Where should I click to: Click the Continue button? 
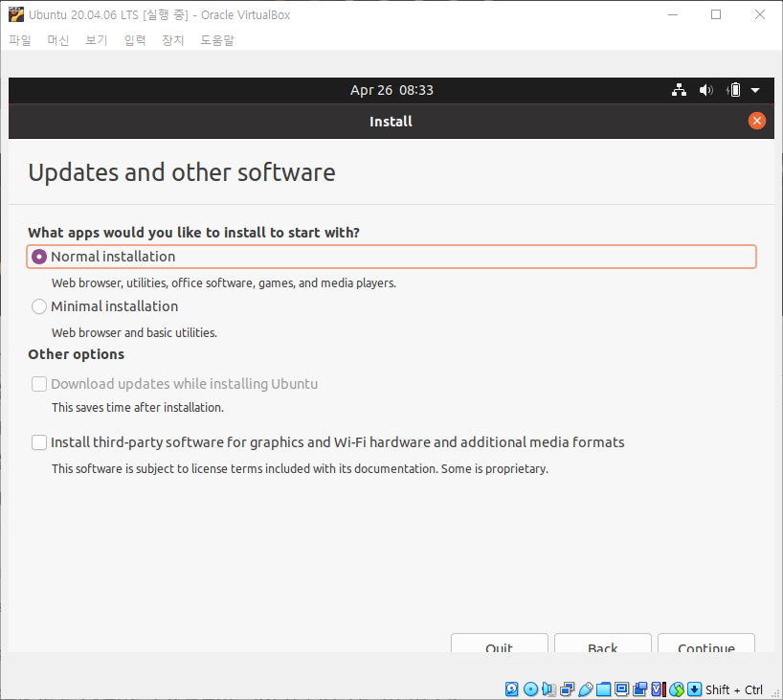tap(706, 644)
